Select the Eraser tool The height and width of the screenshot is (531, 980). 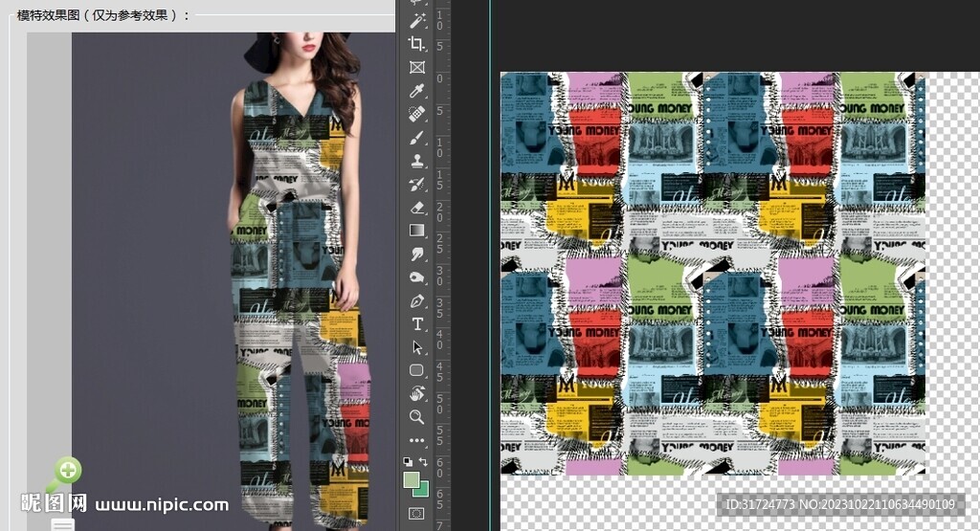click(417, 208)
